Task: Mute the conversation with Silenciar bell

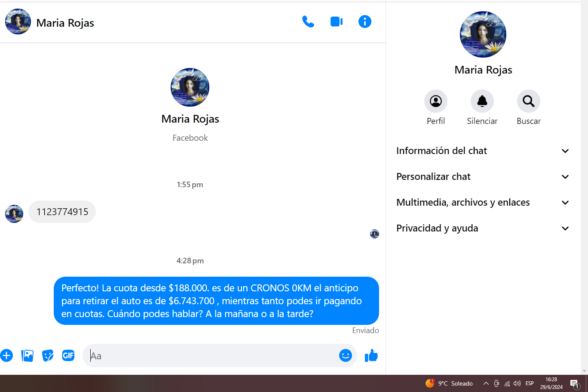Action: pyautogui.click(x=482, y=101)
